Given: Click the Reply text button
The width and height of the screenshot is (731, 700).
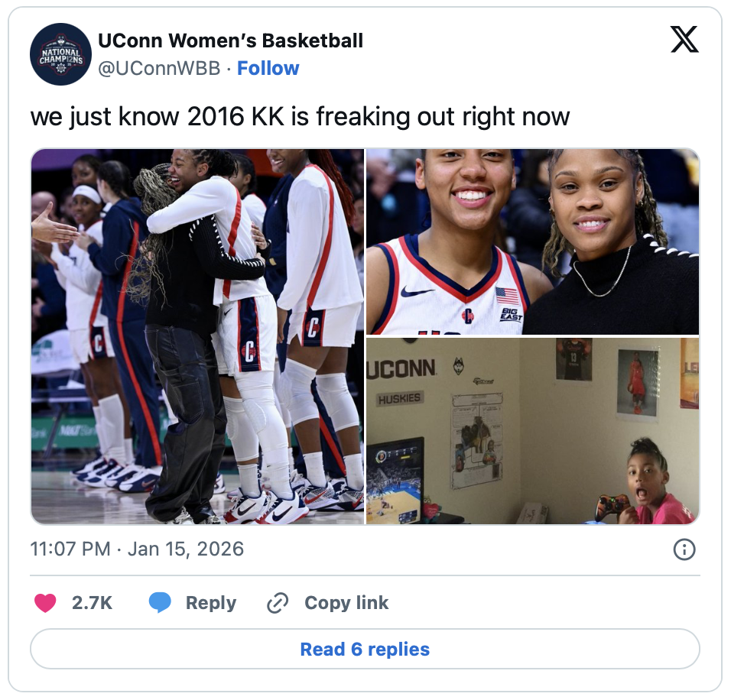Looking at the screenshot, I should [x=211, y=603].
